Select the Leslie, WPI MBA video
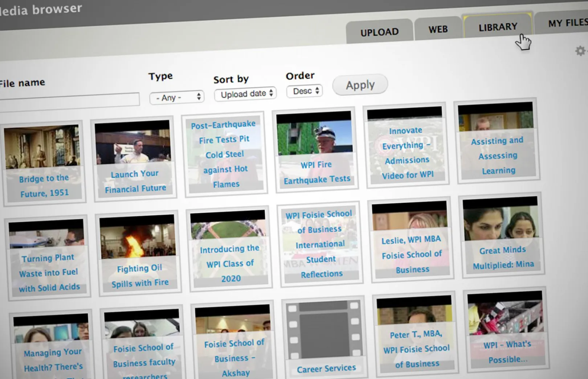 pyautogui.click(x=411, y=239)
